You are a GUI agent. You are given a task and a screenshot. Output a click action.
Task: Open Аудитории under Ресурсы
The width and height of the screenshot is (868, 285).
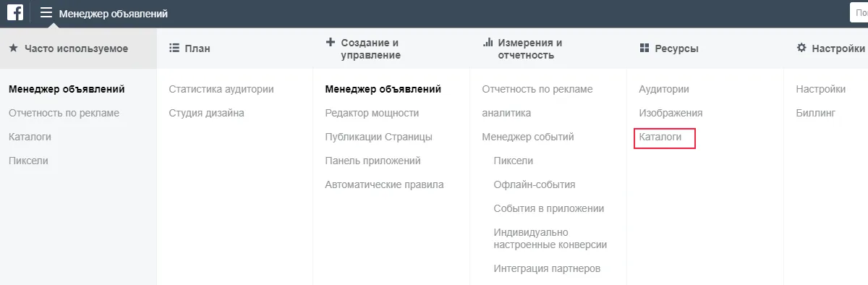(664, 90)
